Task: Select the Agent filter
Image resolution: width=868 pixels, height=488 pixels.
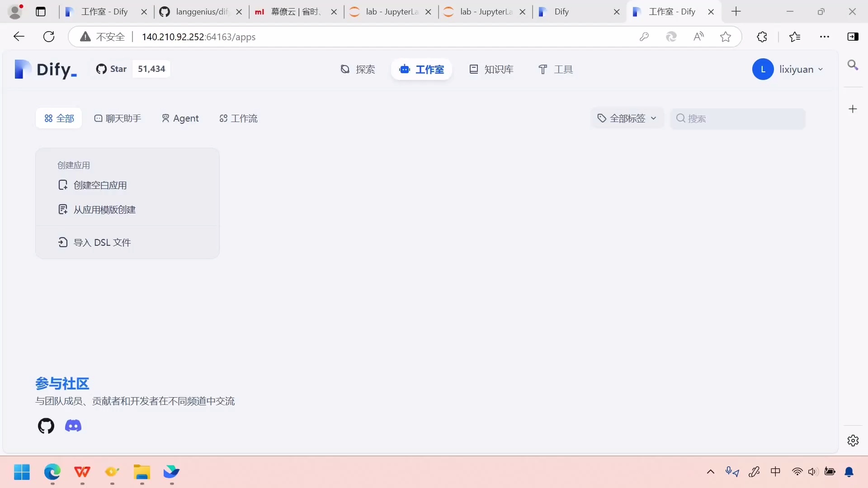Action: point(179,118)
